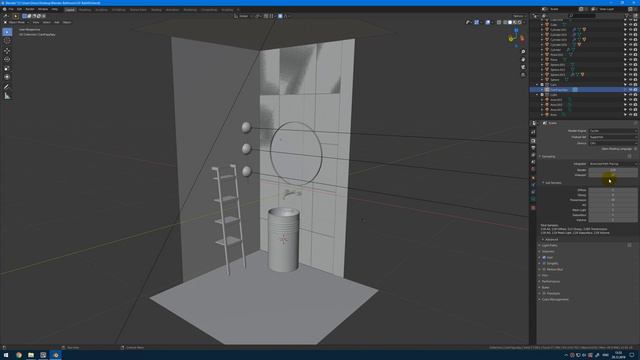
Task: Switch perspective/orthographic view icon
Action: 523,75
